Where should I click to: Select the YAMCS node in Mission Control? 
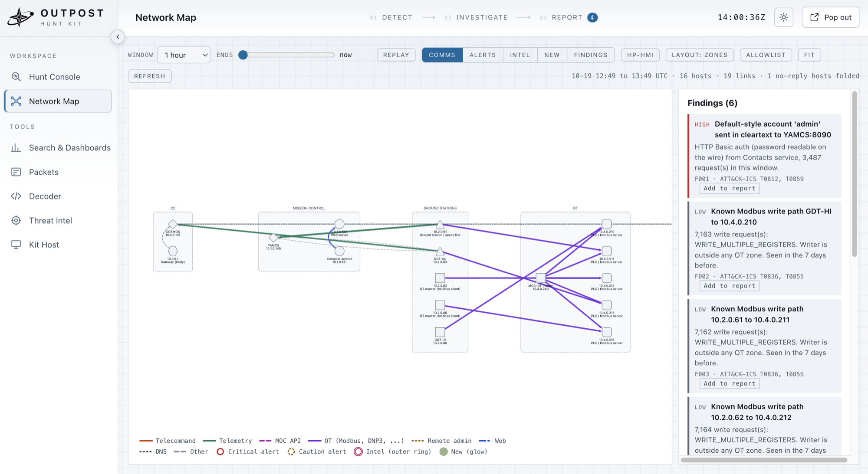click(273, 238)
